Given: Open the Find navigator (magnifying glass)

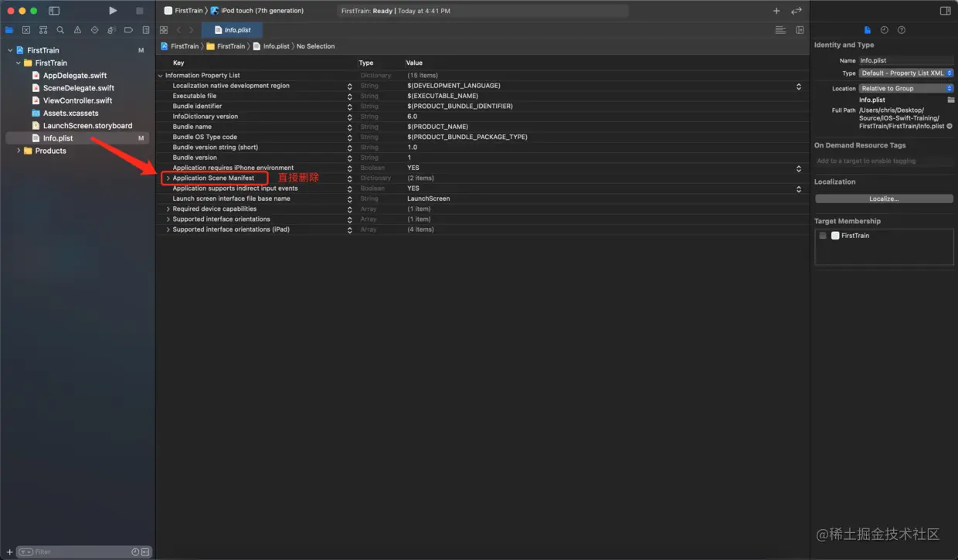Looking at the screenshot, I should (x=60, y=29).
